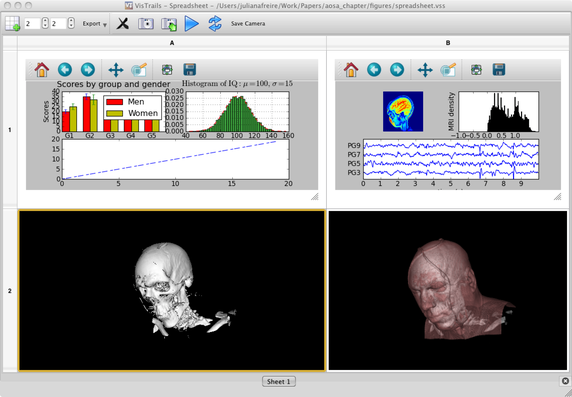572x397 pixels.
Task: Select column header B
Action: pos(448,43)
